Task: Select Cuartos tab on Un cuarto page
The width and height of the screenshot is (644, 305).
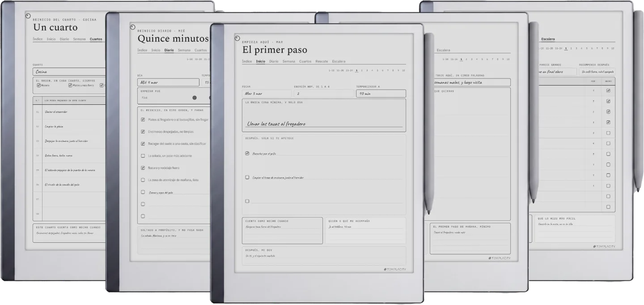Action: (96, 39)
